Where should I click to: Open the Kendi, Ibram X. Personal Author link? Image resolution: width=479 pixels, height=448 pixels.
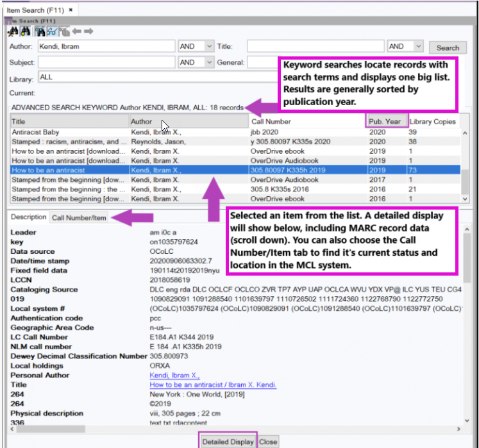[174, 376]
